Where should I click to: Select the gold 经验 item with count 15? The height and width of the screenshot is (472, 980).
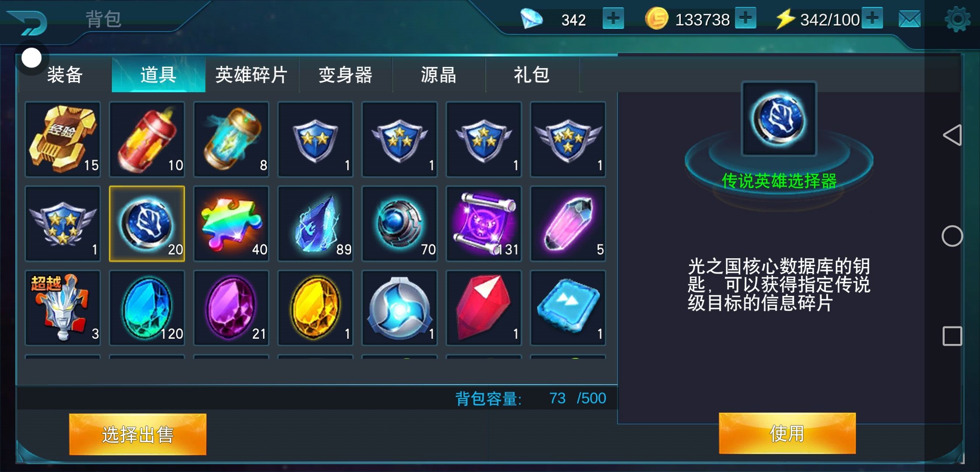point(63,139)
